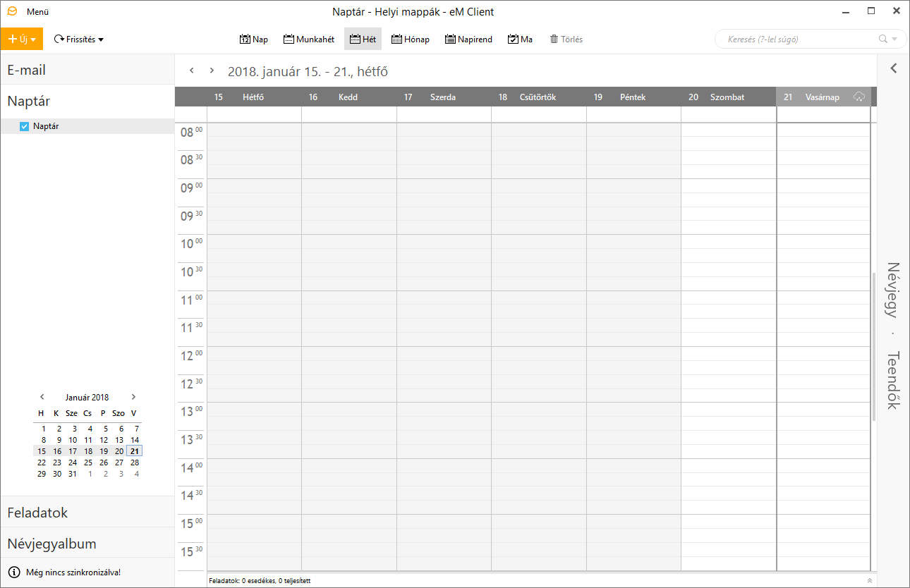Collapse the right sidebar with the chevron
Screen dimensions: 910x588
893,68
